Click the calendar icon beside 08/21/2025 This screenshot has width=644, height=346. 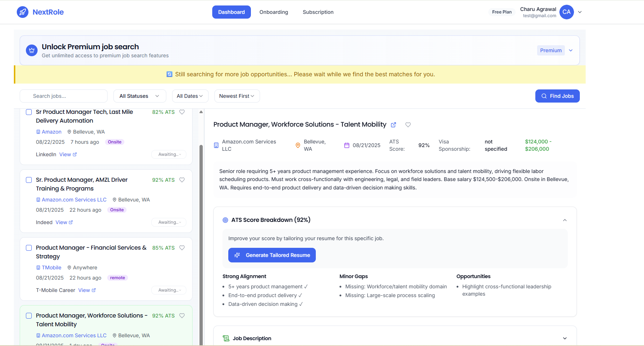(347, 145)
